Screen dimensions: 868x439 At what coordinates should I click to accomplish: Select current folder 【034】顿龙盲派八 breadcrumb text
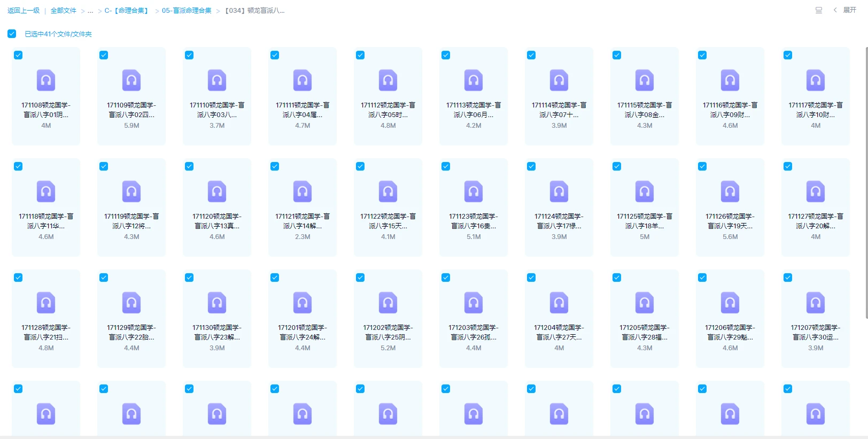pyautogui.click(x=254, y=11)
